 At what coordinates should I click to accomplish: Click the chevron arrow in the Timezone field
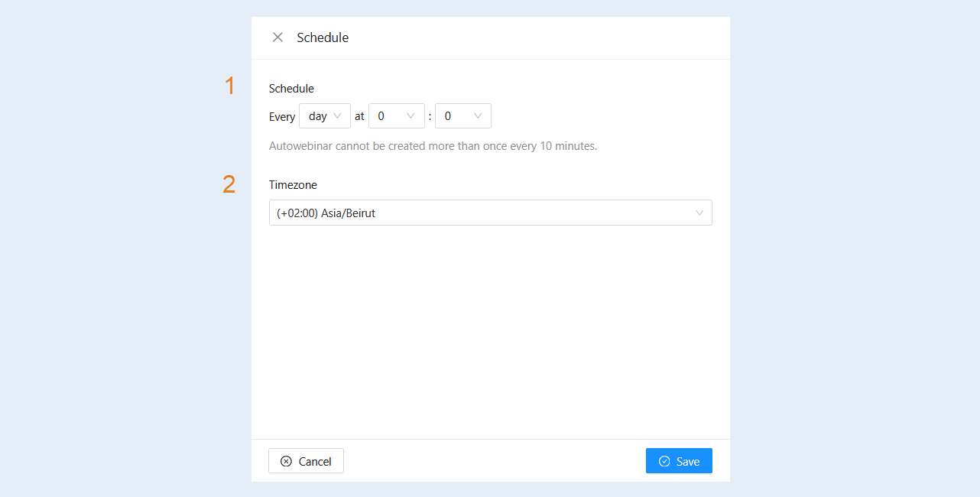(x=699, y=213)
